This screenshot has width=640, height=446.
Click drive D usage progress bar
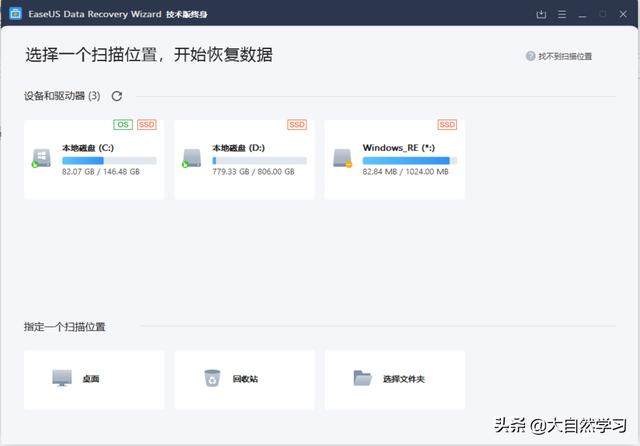coord(259,160)
